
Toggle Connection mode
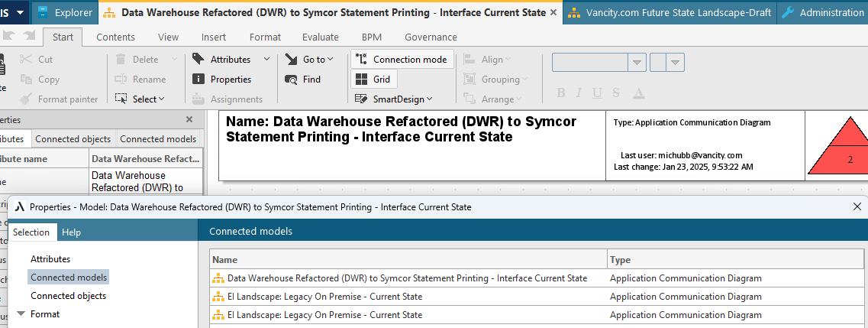[x=402, y=60]
